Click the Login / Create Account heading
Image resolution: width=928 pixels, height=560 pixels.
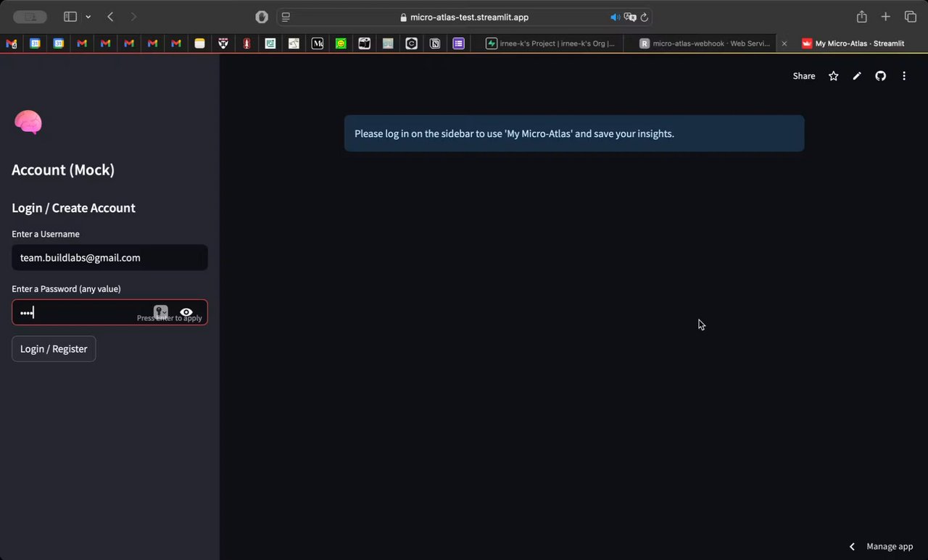(73, 208)
